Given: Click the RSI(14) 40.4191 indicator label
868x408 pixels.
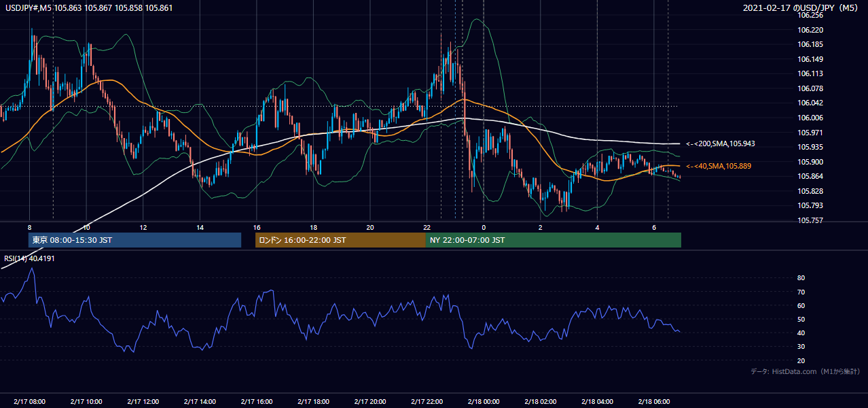Looking at the screenshot, I should [29, 258].
